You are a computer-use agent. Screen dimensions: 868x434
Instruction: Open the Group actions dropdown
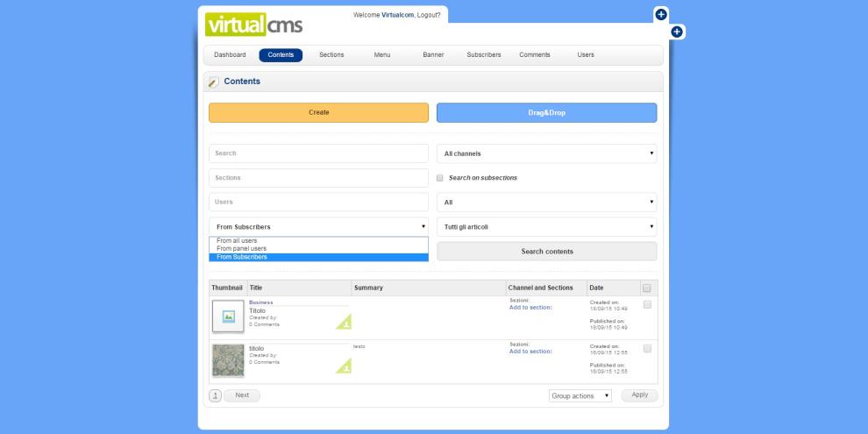coord(580,396)
